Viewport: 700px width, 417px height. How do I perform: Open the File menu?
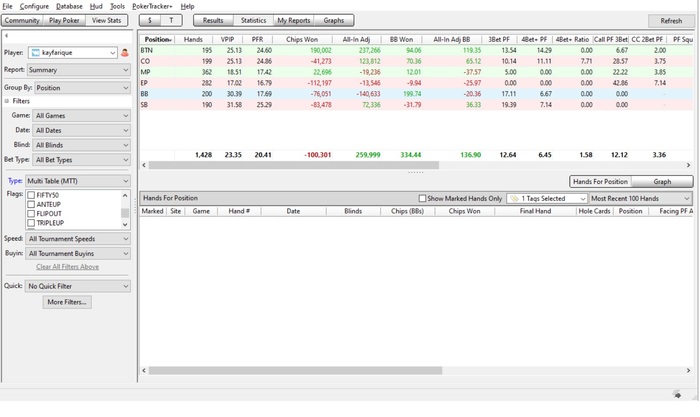point(8,6)
